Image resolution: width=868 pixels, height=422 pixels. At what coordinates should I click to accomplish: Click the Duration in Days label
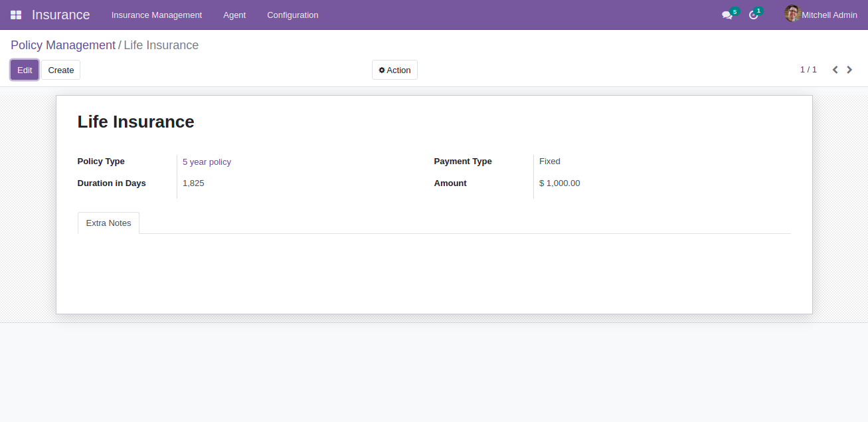point(112,183)
